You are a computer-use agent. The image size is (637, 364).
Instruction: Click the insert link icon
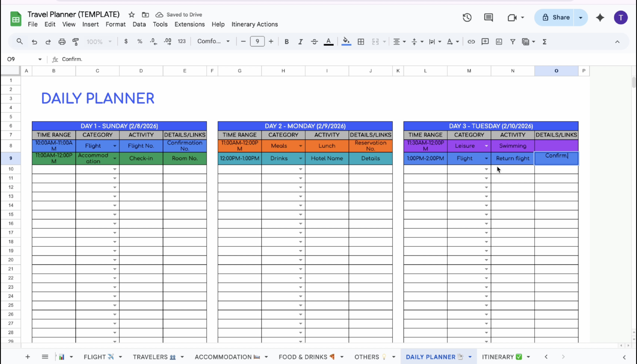[x=471, y=42]
